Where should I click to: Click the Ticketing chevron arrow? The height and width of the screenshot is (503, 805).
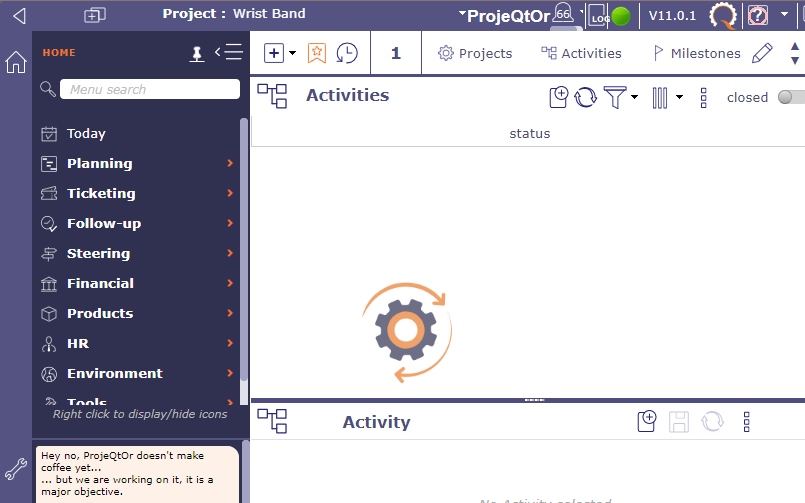pos(230,193)
